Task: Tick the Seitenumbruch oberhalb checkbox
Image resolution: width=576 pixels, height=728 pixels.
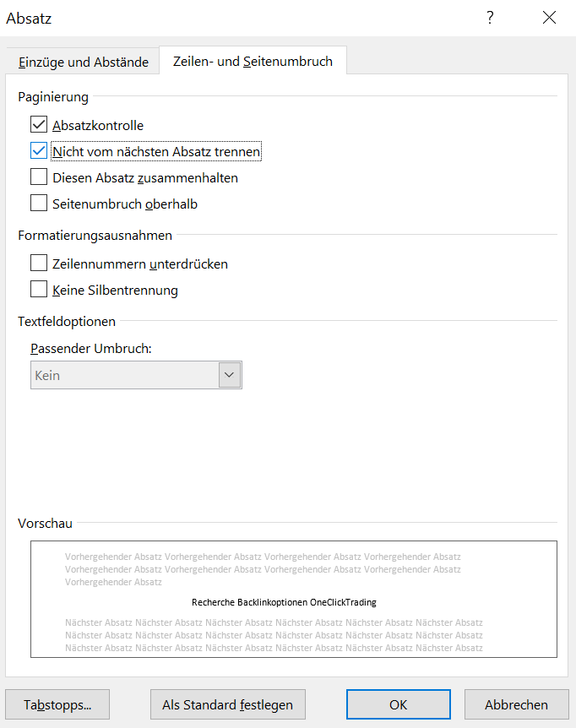Action: point(39,204)
